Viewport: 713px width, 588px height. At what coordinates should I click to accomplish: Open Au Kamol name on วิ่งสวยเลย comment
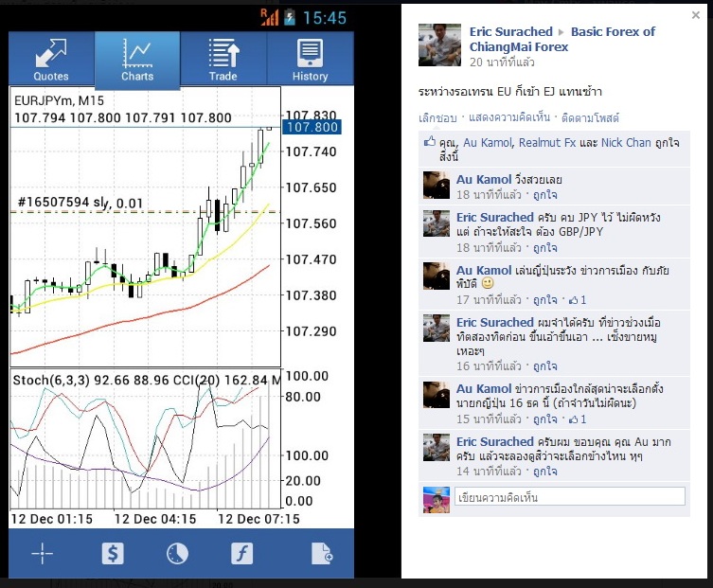[x=484, y=180]
